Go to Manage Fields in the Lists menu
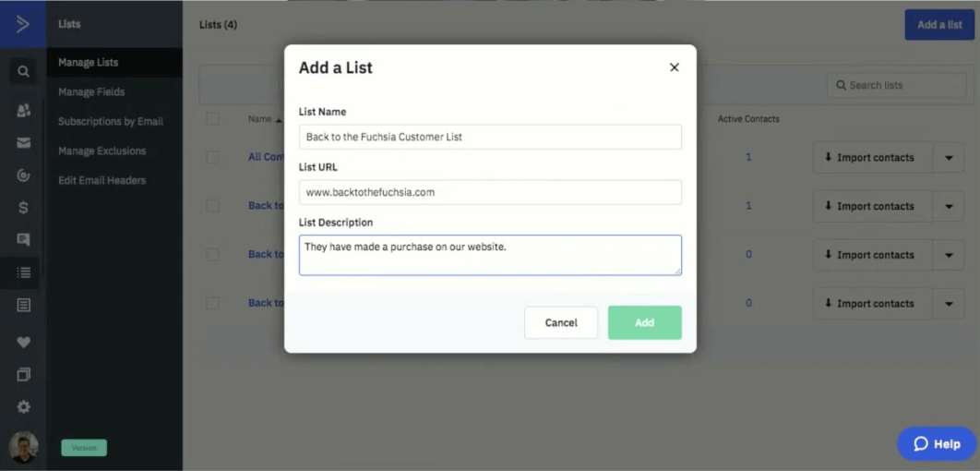Screen dimensions: 980x471 tap(91, 92)
